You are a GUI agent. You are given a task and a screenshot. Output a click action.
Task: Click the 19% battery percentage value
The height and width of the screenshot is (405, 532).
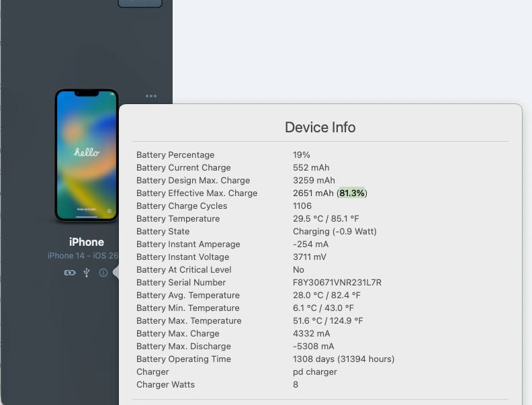coord(302,155)
